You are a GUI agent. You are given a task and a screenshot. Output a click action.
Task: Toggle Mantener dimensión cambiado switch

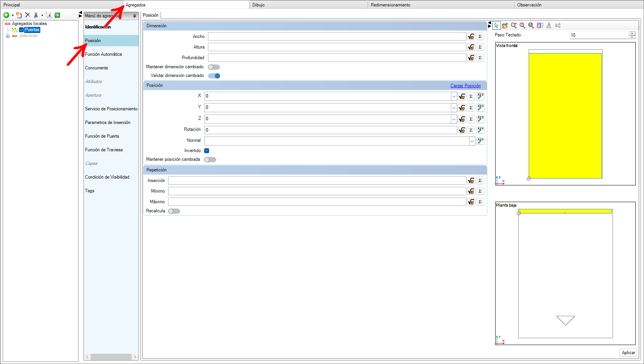[214, 67]
